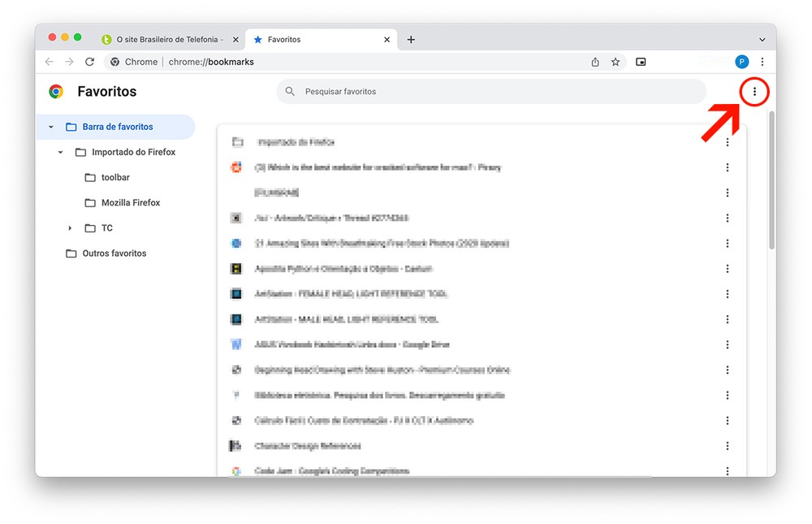The height and width of the screenshot is (524, 812).
Task: Click the Pesquisar favoritos search field
Action: coord(491,92)
